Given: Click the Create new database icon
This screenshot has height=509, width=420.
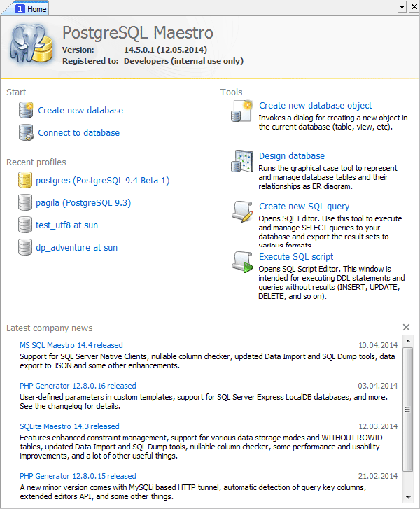Looking at the screenshot, I should tap(26, 110).
